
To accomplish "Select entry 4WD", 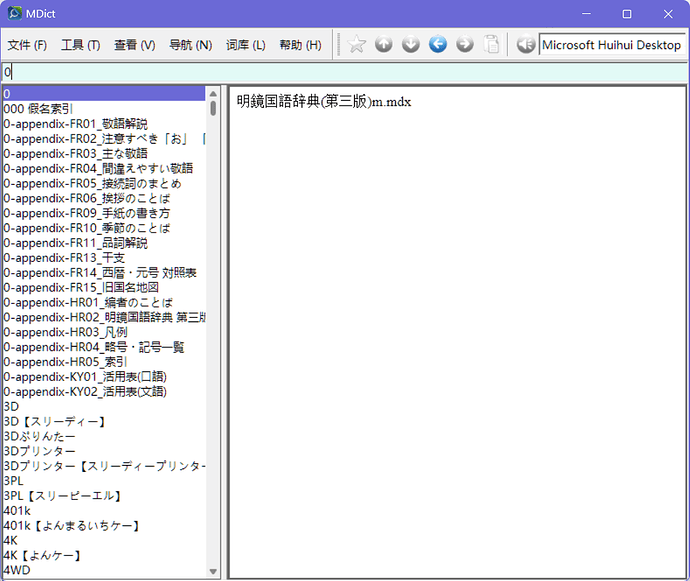I will click(x=104, y=570).
